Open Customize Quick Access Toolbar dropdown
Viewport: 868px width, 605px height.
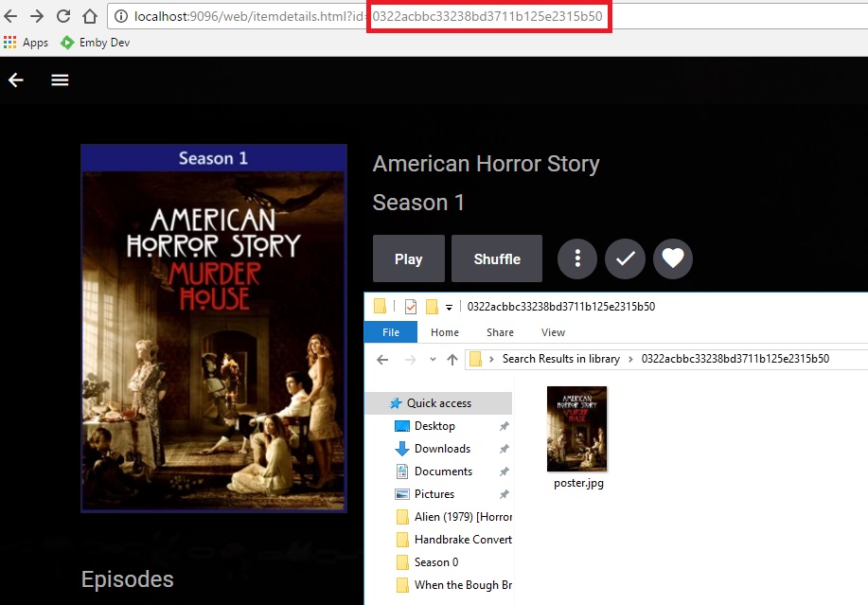click(449, 307)
